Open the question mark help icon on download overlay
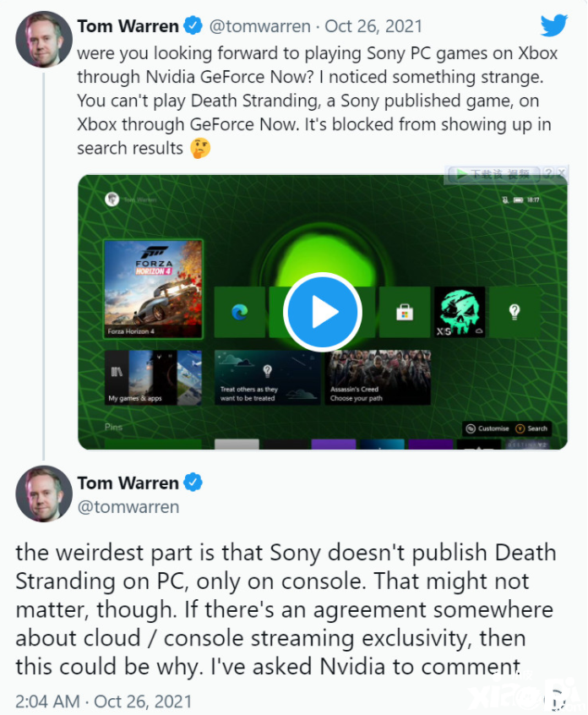This screenshot has height=715, width=588. tap(549, 173)
